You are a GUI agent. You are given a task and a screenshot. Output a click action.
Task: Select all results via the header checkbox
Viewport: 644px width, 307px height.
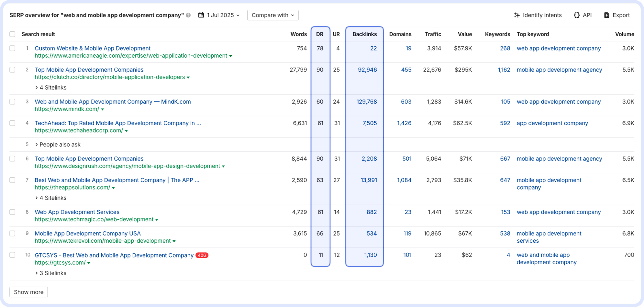(12, 34)
